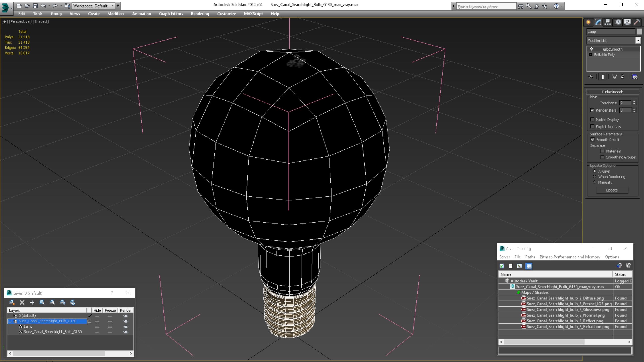
Task: Toggle TurboSmooth modifier lightbulb icon
Action: (x=591, y=49)
